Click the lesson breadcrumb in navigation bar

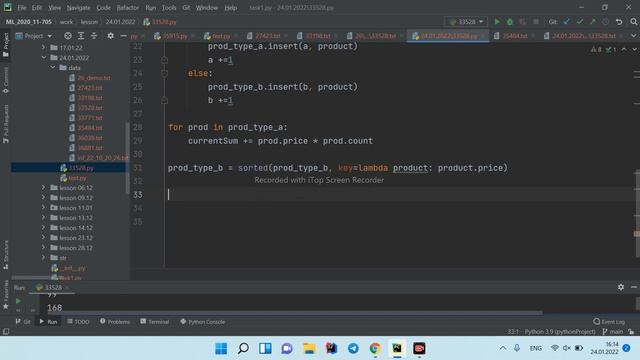coord(89,22)
